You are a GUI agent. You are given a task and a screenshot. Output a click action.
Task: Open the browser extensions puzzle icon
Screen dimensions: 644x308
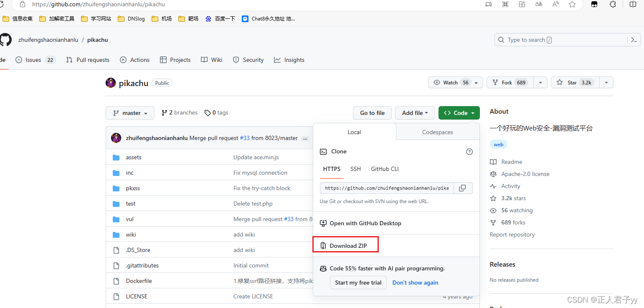613,4
